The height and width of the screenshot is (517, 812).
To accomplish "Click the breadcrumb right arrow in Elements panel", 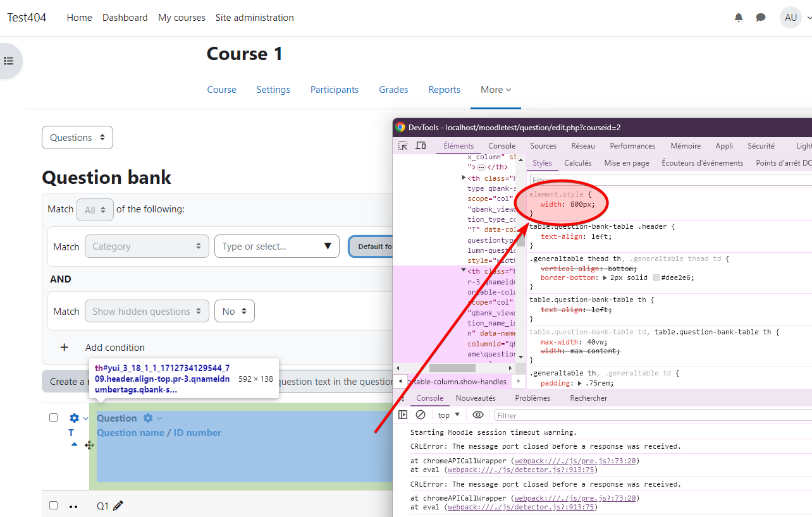I will (x=519, y=382).
